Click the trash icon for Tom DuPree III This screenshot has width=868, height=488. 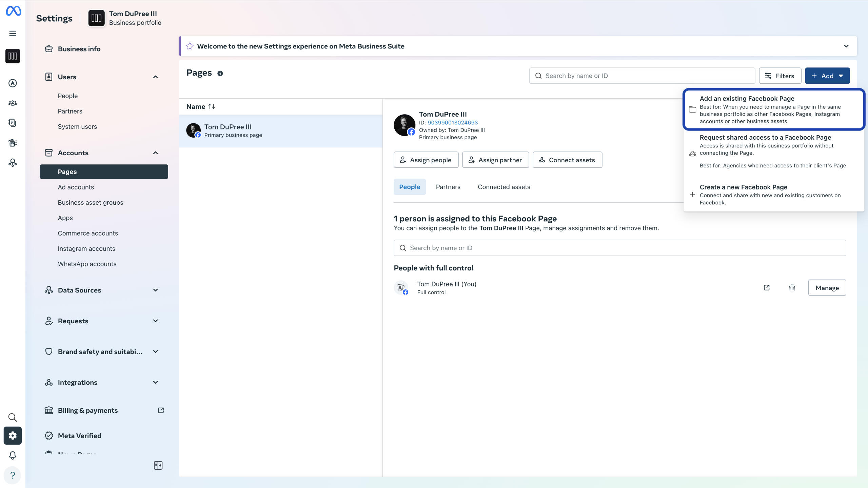point(792,288)
